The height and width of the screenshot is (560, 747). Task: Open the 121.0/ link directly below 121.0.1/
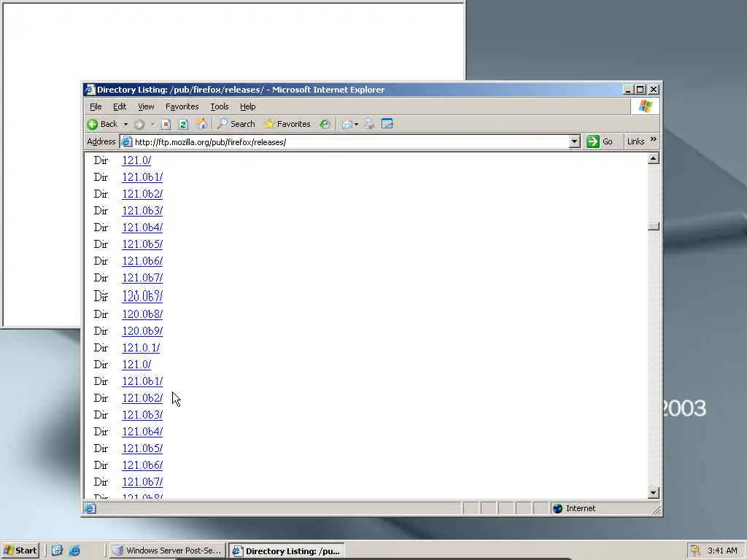click(136, 365)
